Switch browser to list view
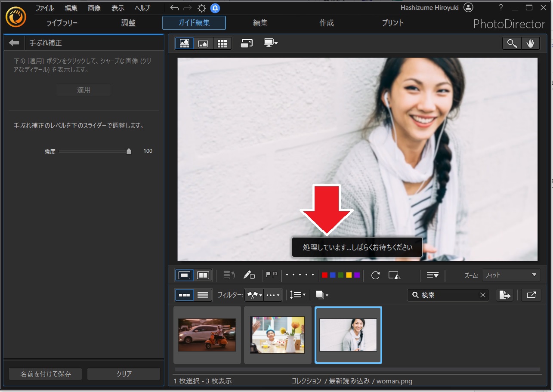 [x=203, y=295]
